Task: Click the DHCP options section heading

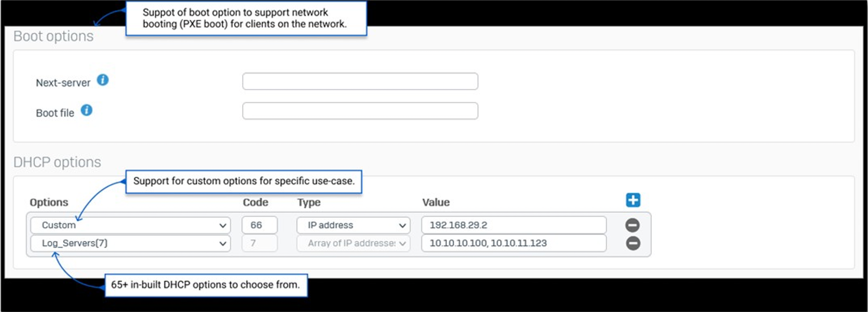Action: tap(57, 162)
